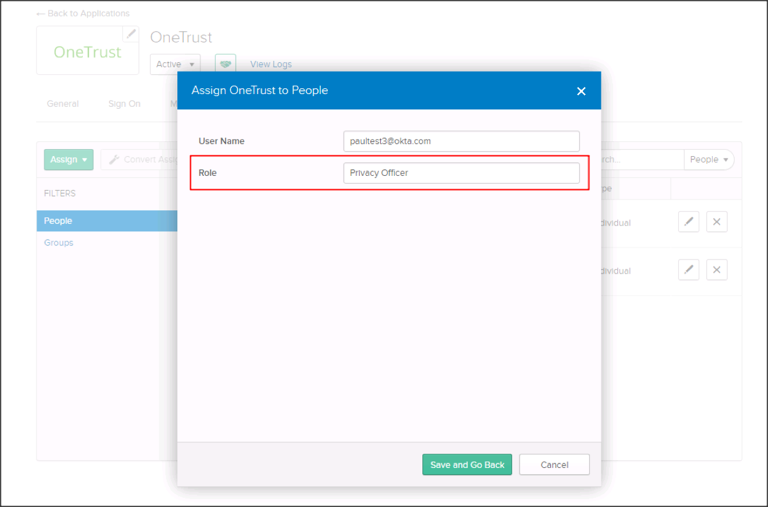This screenshot has width=768, height=507.
Task: Open the View Logs link
Action: pos(270,65)
